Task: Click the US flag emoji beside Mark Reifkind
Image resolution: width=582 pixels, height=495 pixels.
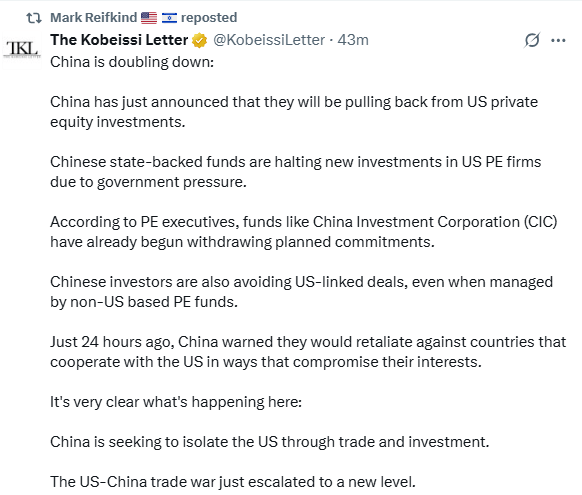Action: click(149, 18)
